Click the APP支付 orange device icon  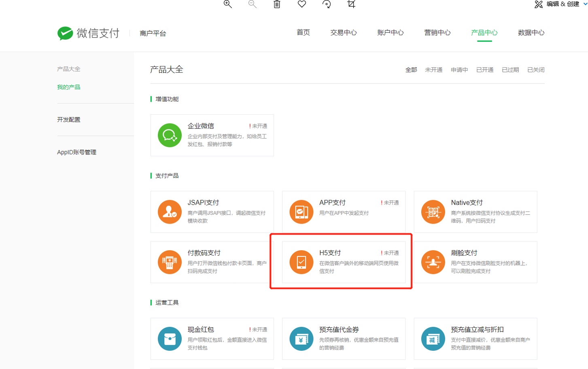(x=301, y=212)
